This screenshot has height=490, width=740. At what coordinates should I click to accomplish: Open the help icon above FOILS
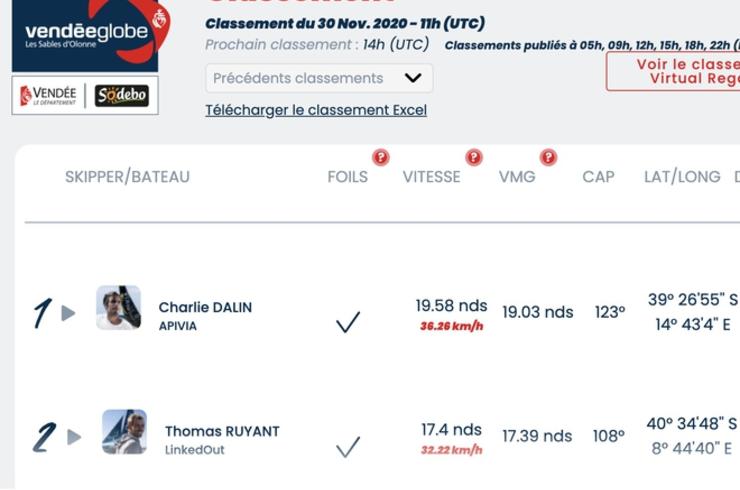pyautogui.click(x=380, y=157)
